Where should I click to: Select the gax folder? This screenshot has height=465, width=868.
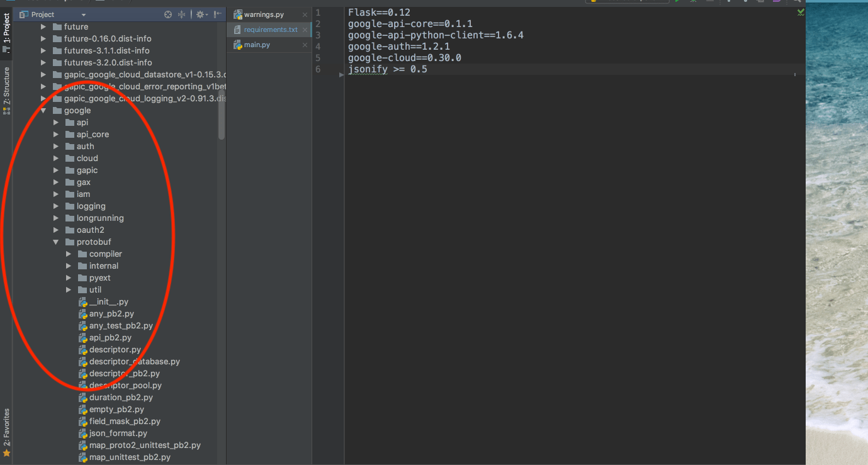[x=84, y=182]
